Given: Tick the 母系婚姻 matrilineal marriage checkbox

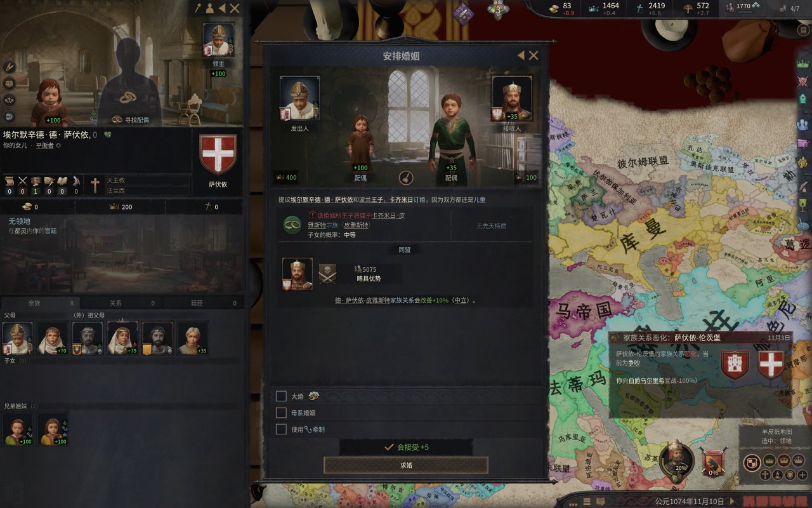Looking at the screenshot, I should click(281, 413).
